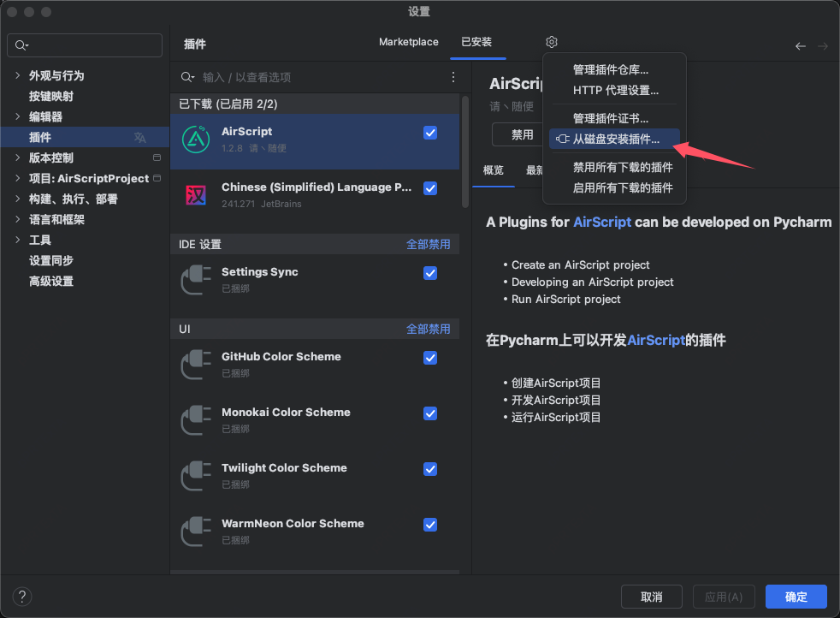Click 全部禁用 for IDE 设置 group
Image resolution: width=840 pixels, height=618 pixels.
click(x=428, y=245)
